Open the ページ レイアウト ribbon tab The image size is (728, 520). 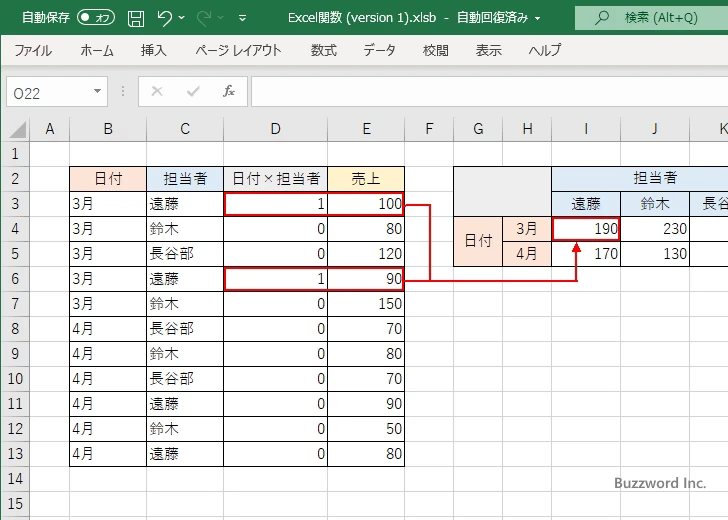coord(238,50)
